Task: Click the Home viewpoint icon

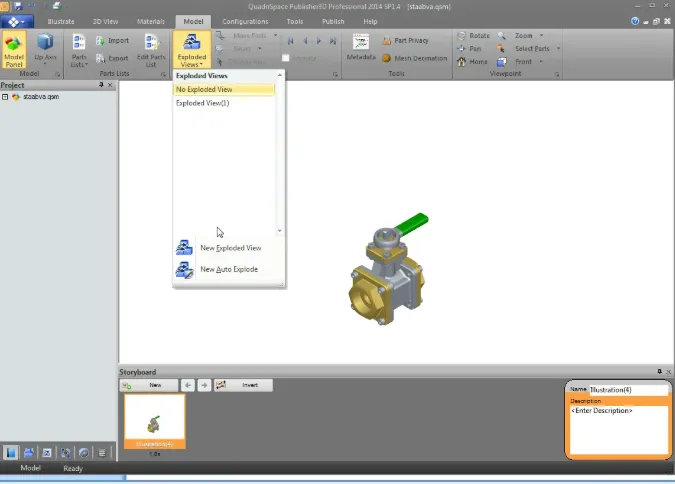Action: click(x=461, y=62)
